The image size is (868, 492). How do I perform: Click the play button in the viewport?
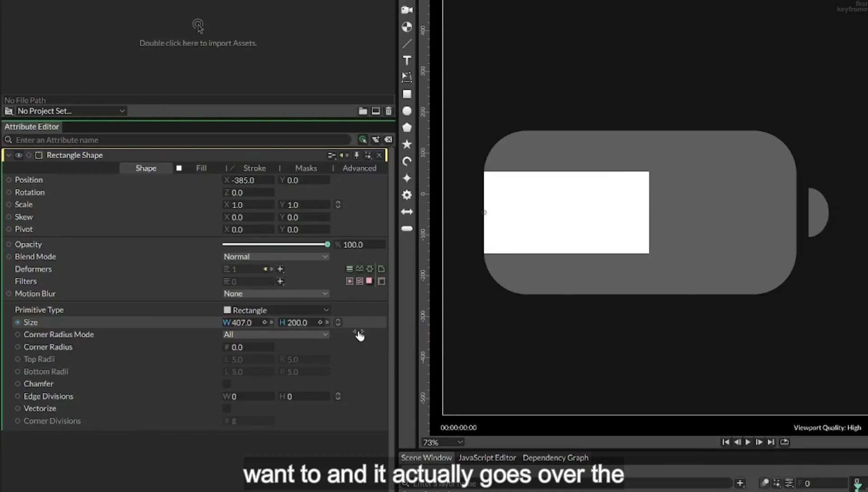pyautogui.click(x=748, y=442)
